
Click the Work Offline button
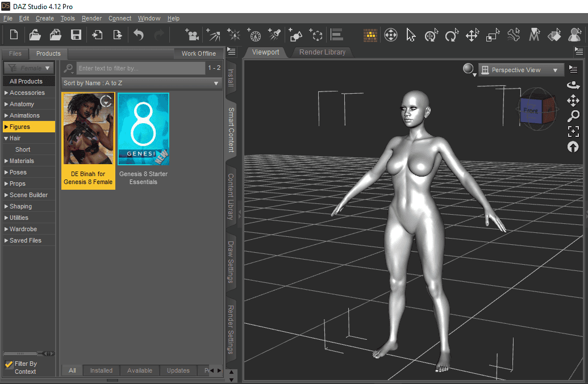tap(198, 53)
